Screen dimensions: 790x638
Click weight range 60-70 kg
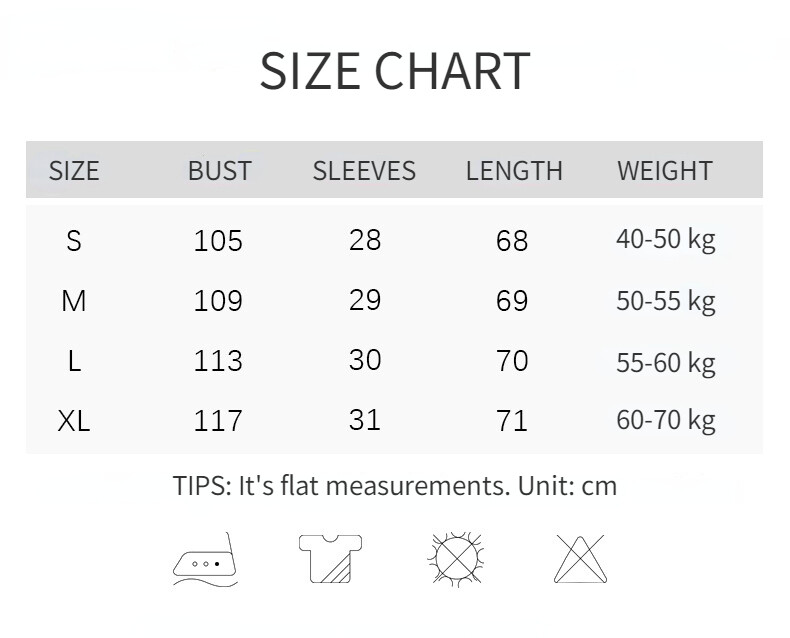click(x=666, y=420)
